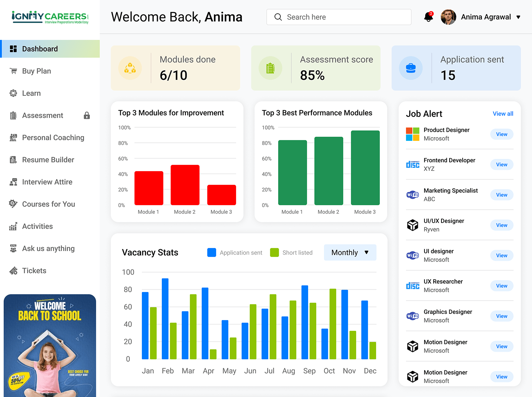The image size is (532, 397).
Task: Click the Buy Plan cart icon
Action: coord(13,71)
